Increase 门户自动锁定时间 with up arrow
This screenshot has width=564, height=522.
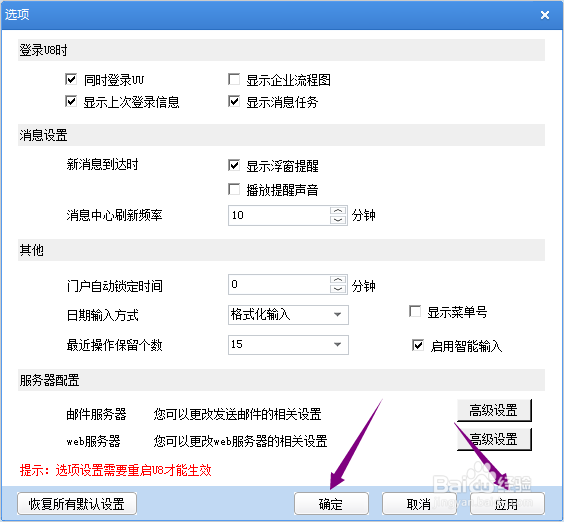[338, 280]
